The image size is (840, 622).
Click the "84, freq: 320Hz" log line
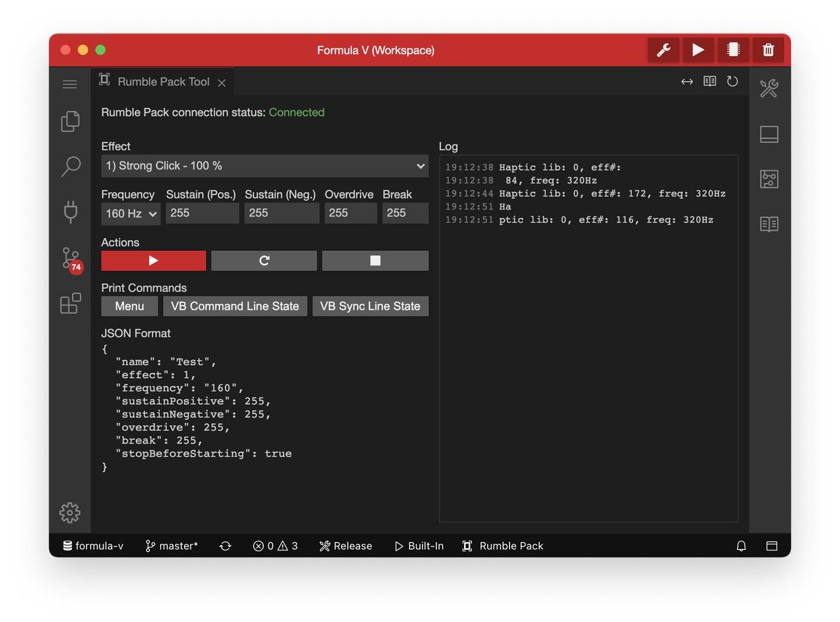[x=521, y=181]
